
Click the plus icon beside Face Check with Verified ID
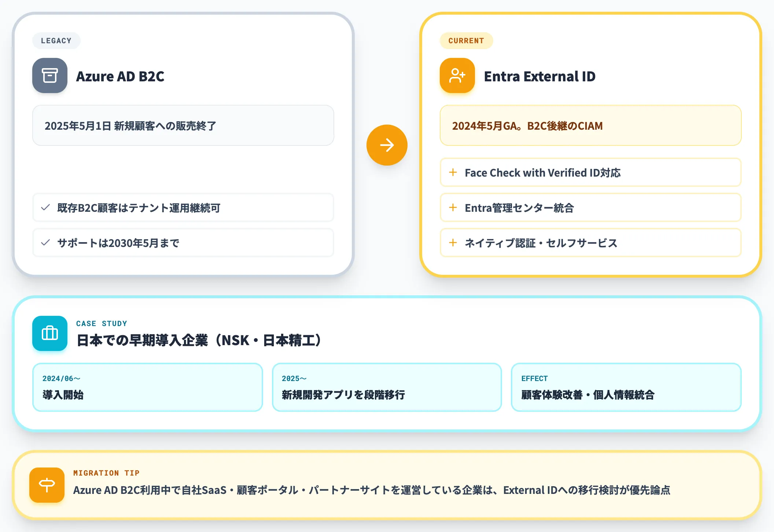tap(453, 172)
